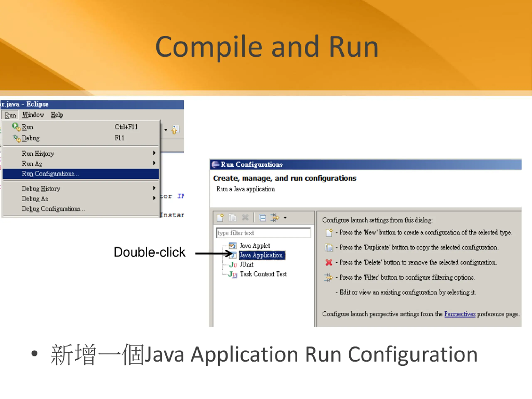Select JUnit tree item
Screen dimensions: 532x399
click(246, 265)
